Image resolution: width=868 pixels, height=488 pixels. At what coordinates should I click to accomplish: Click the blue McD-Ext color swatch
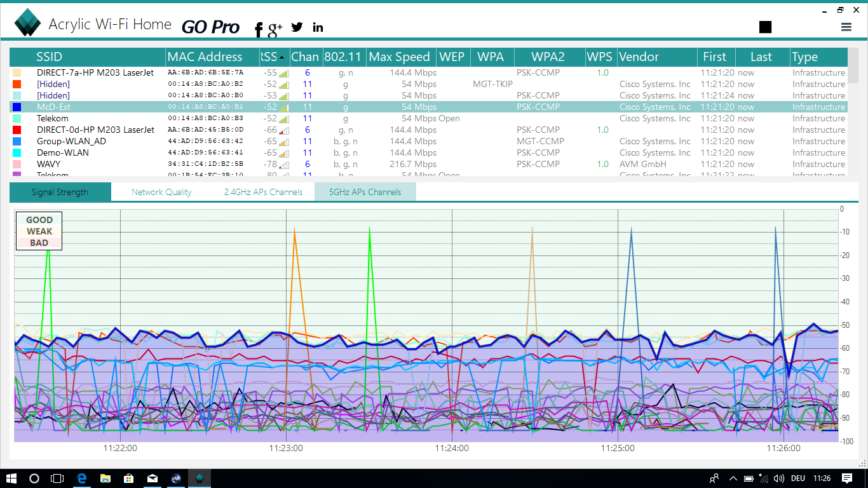(x=17, y=107)
